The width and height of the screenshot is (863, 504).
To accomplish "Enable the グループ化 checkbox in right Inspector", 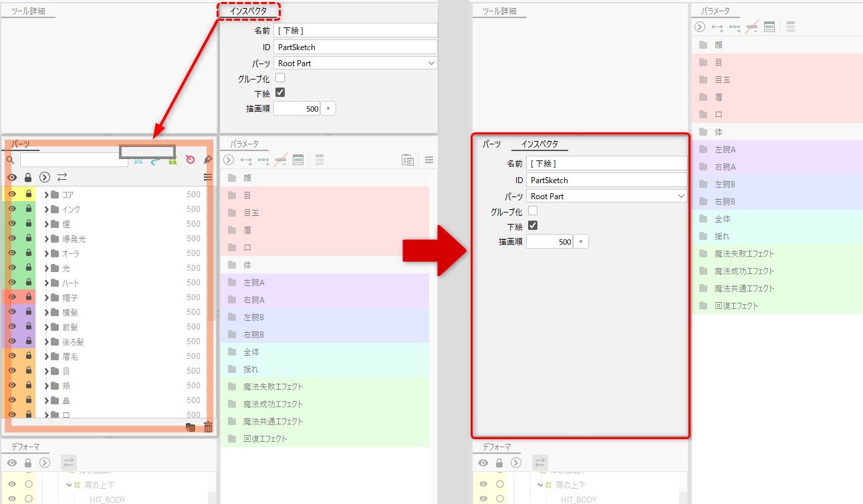I will (533, 211).
